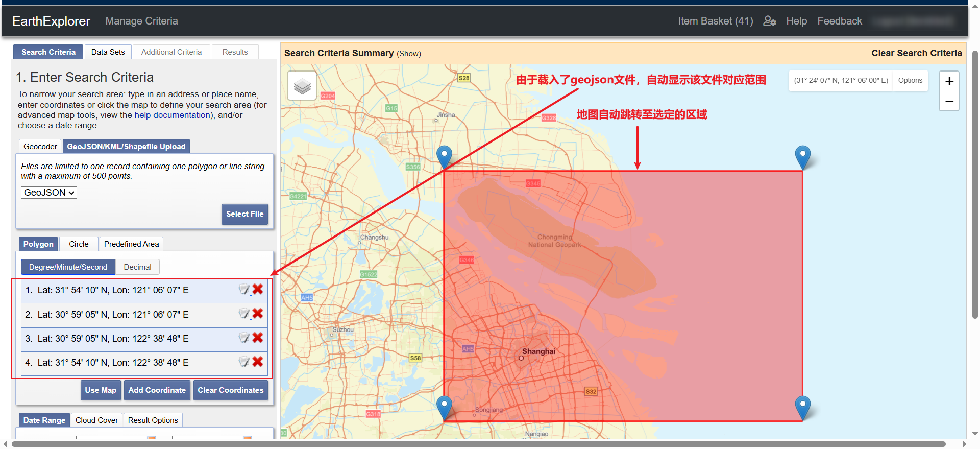Zoom in on the map

click(949, 81)
